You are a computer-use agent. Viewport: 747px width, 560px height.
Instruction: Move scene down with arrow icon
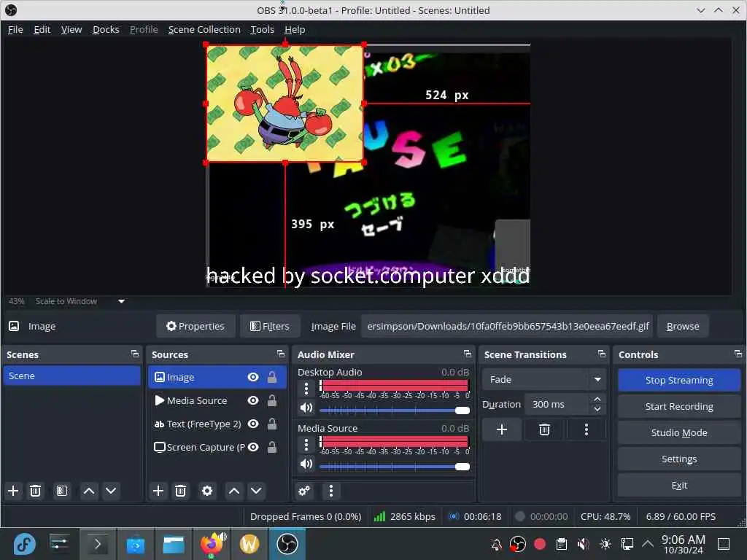(x=111, y=491)
